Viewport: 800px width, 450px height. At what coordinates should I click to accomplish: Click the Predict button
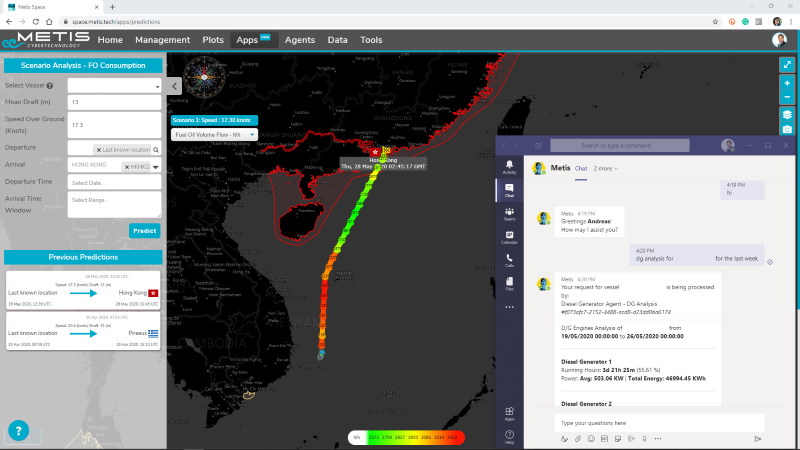tap(144, 231)
